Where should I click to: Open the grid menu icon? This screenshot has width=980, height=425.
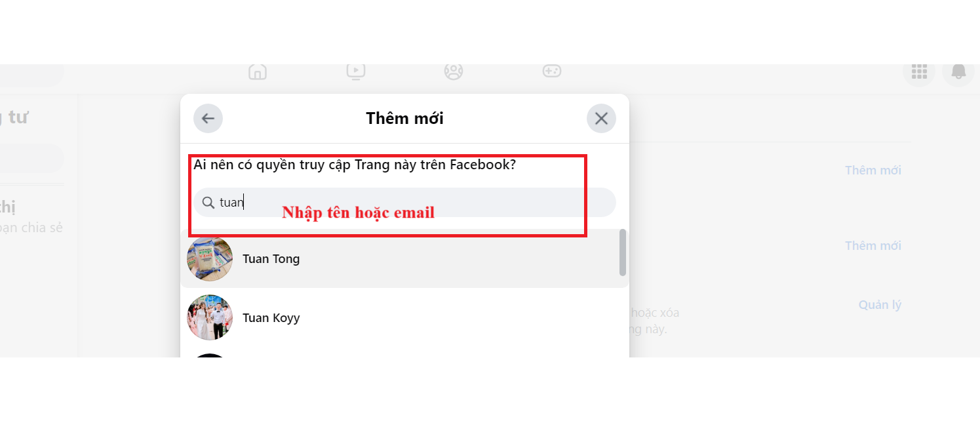(x=919, y=71)
